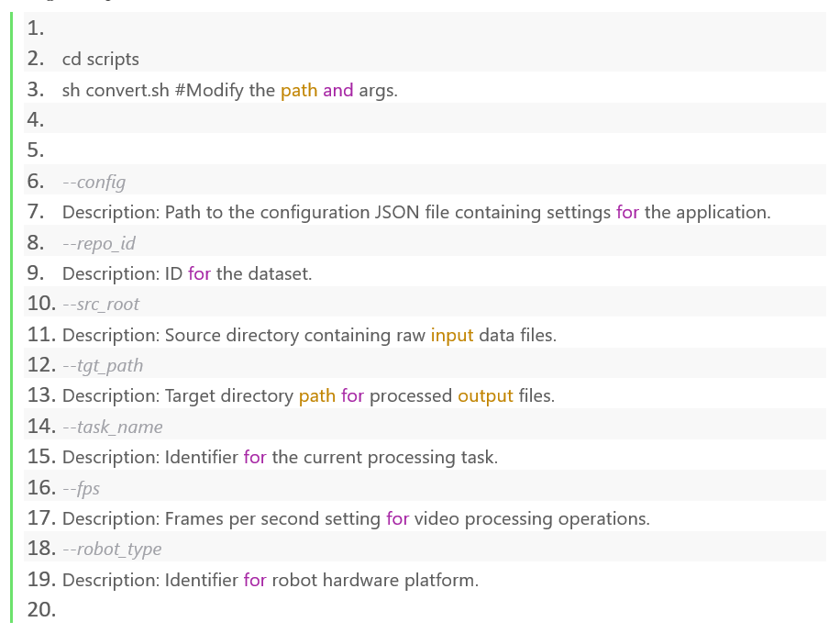Select the 'sh convert.sh' command line

coord(230,90)
